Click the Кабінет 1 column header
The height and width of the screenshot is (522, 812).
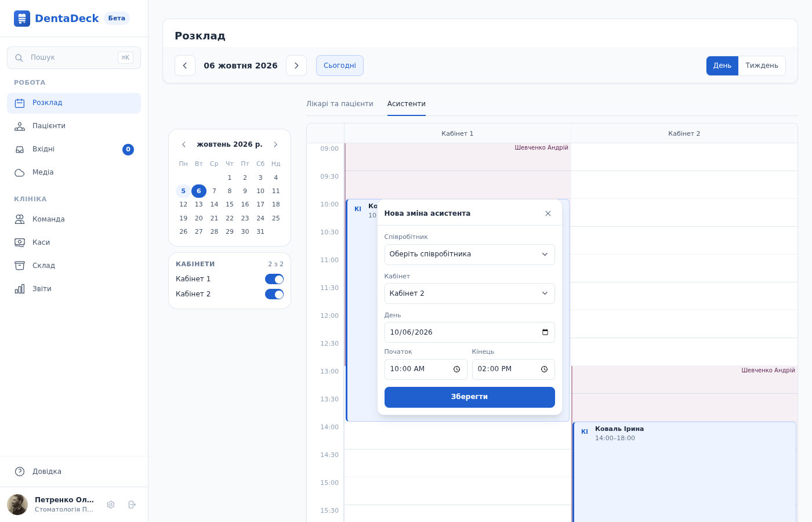pyautogui.click(x=458, y=133)
